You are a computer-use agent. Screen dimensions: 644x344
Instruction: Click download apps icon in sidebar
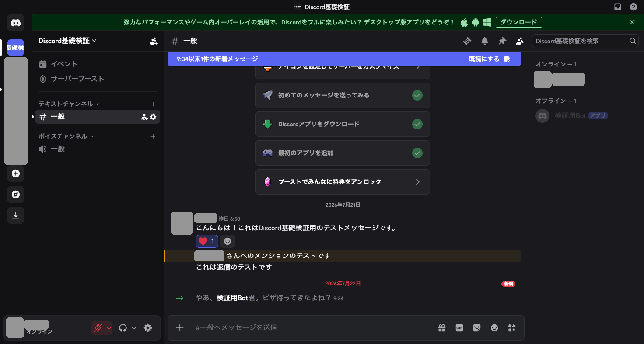click(x=16, y=215)
